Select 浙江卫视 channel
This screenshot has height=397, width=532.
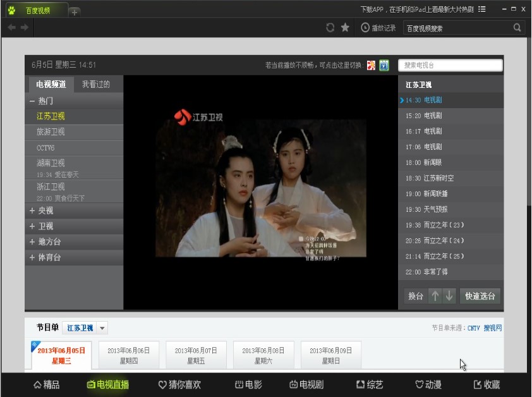pos(74,192)
